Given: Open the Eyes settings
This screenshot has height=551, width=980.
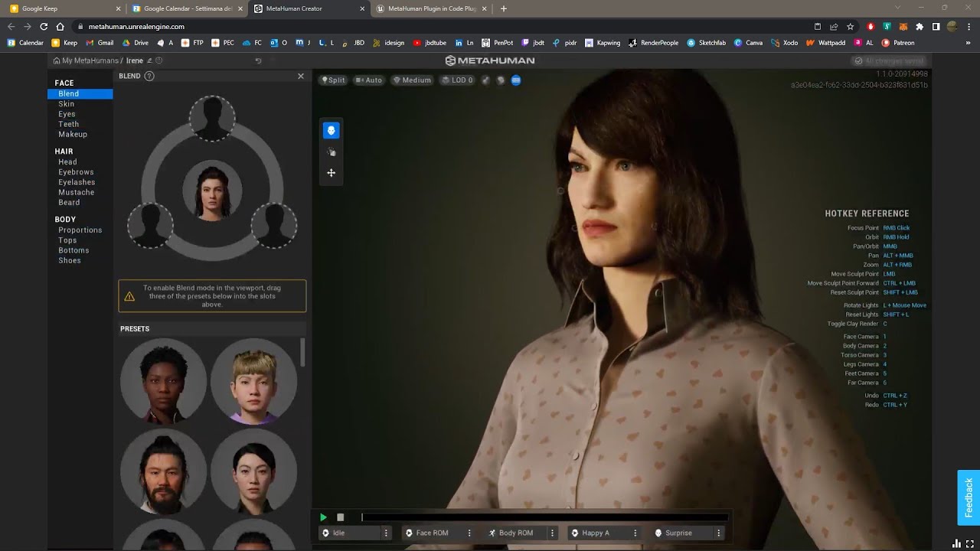Looking at the screenshot, I should [x=67, y=114].
